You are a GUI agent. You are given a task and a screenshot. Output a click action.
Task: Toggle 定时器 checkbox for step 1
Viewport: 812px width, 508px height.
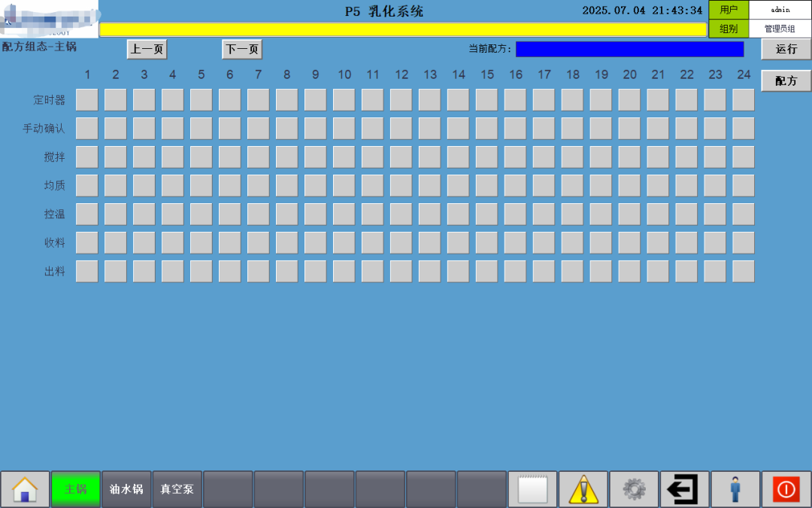pyautogui.click(x=87, y=100)
